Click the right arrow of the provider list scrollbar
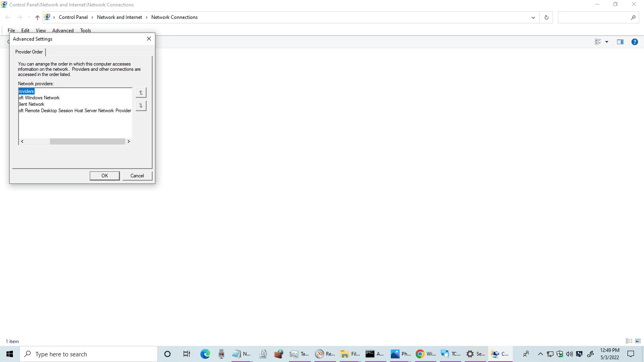644x362 pixels. 129,141
